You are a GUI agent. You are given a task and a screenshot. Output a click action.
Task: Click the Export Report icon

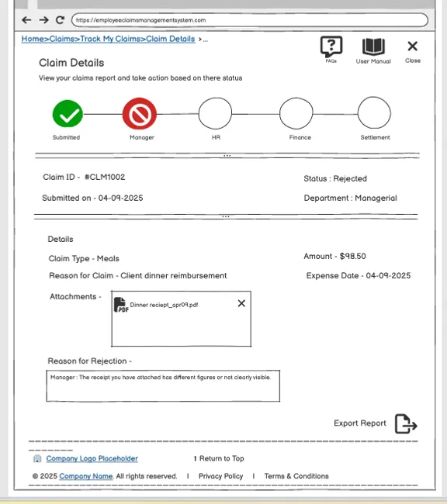point(406,424)
